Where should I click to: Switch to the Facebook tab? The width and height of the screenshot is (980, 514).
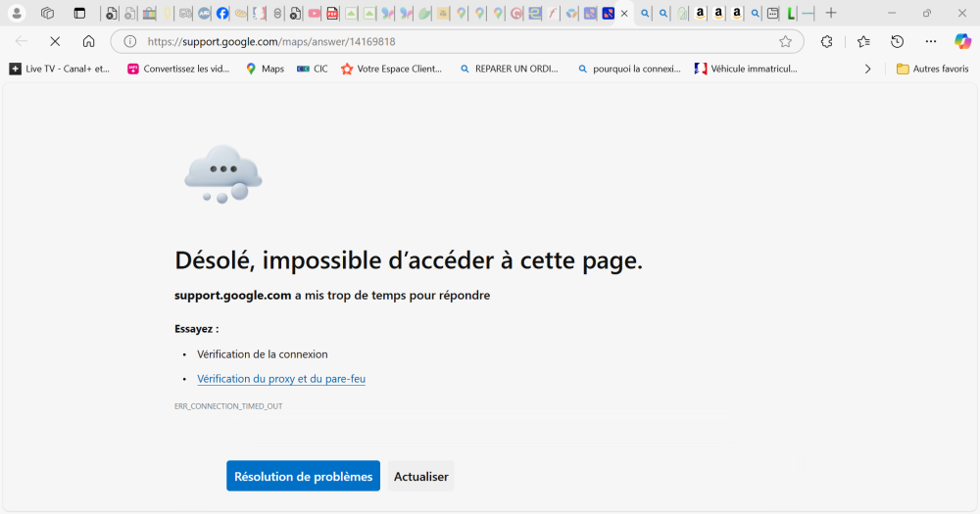[x=222, y=14]
